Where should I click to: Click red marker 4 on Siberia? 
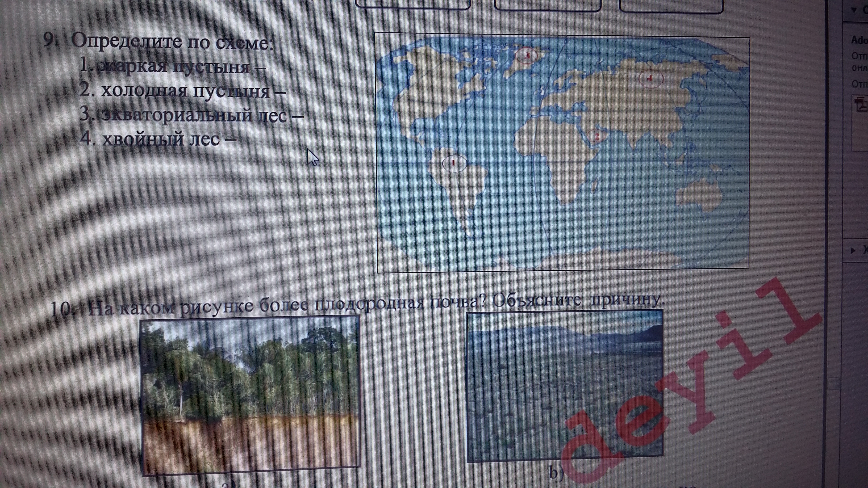coord(650,78)
